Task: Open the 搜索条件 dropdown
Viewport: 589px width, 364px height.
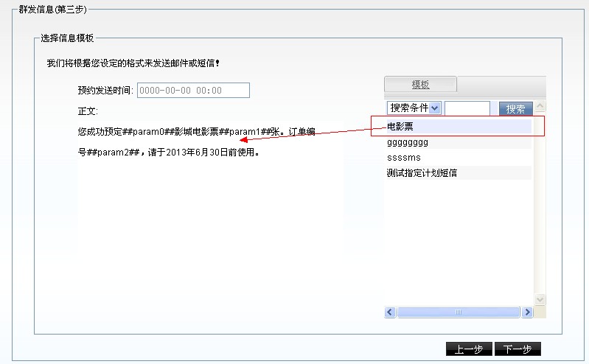Action: click(414, 108)
